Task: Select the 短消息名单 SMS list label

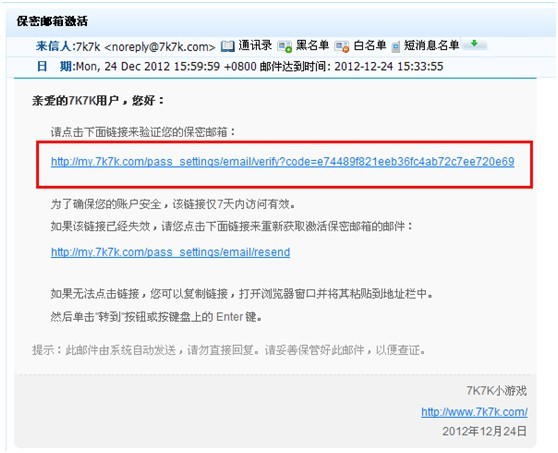Action: 431,45
